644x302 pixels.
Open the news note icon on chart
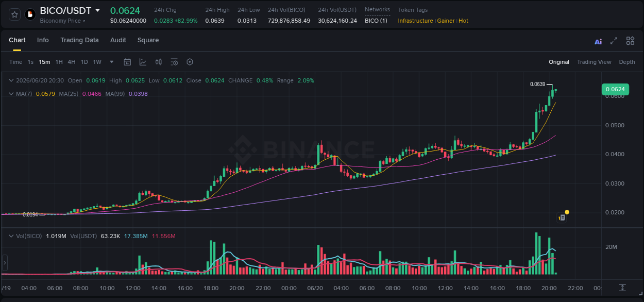click(562, 218)
